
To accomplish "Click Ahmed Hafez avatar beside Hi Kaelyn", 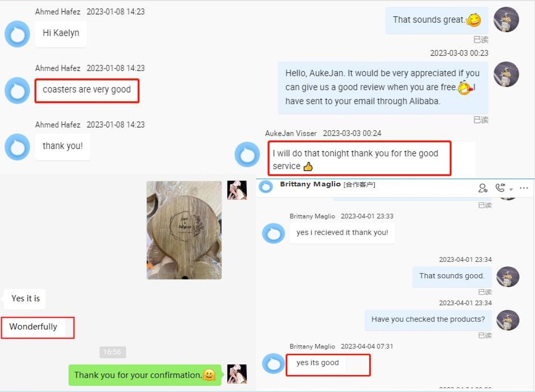I will click(18, 34).
